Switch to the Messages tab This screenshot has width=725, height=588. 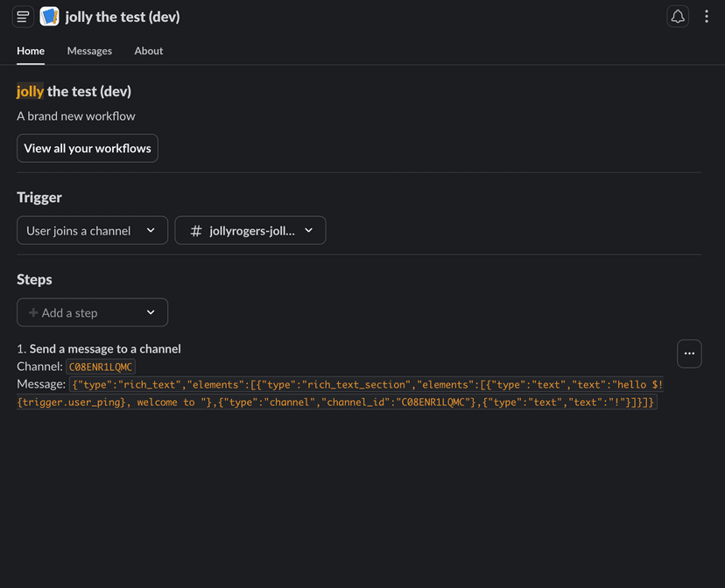tap(89, 51)
